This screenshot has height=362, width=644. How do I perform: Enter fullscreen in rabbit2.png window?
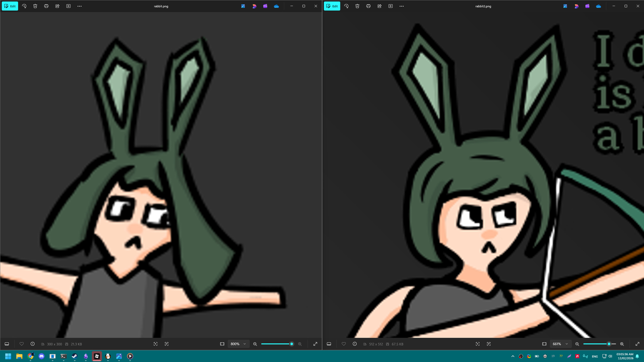point(637,344)
